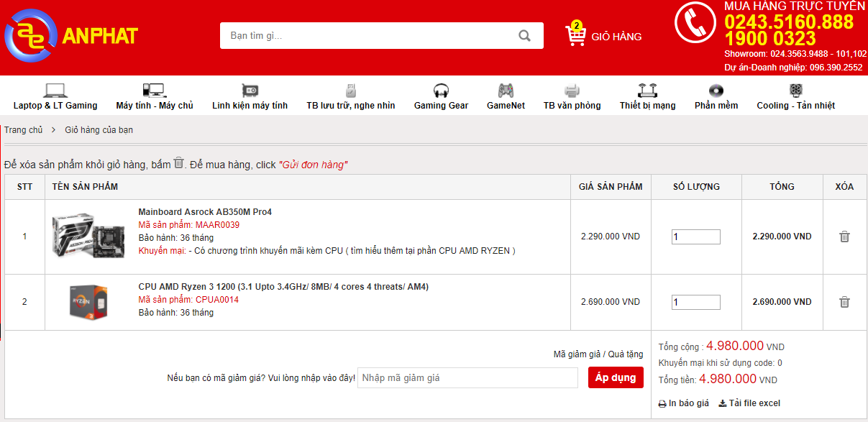
Task: Open the TB lưu trữ, nghe nhìn menu
Action: pos(351,106)
